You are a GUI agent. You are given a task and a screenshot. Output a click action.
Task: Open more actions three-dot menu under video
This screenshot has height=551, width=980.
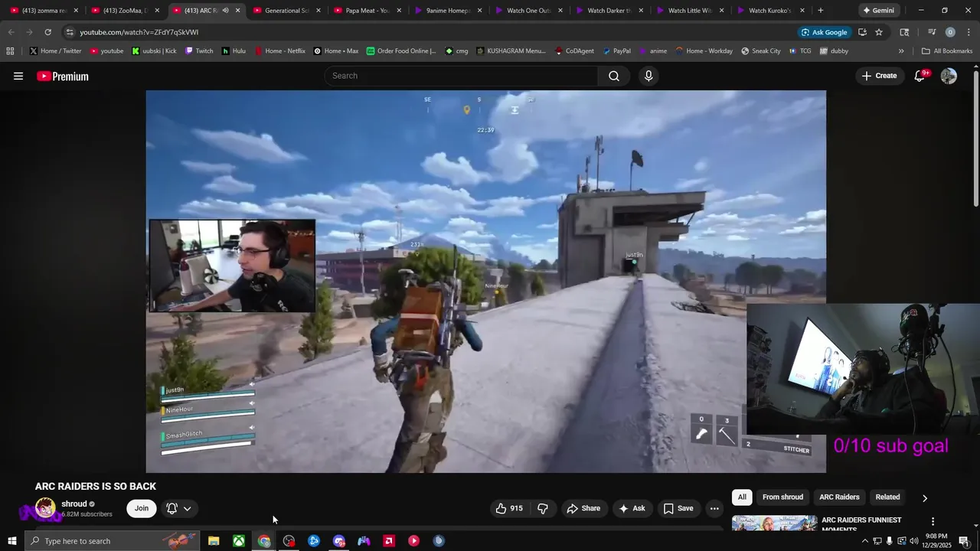tap(714, 508)
